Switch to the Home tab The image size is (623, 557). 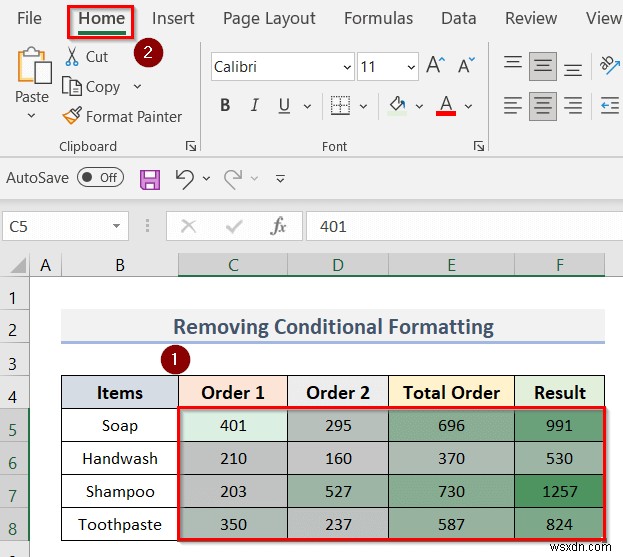(101, 19)
